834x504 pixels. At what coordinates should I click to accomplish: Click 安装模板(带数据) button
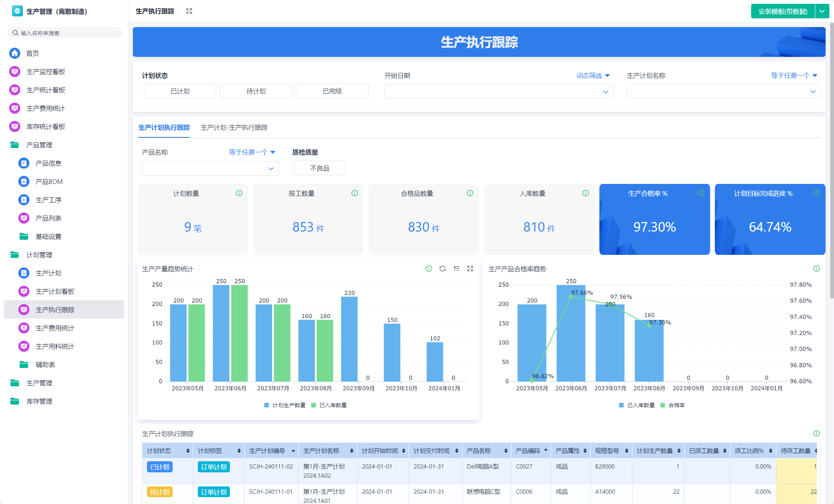pyautogui.click(x=782, y=11)
